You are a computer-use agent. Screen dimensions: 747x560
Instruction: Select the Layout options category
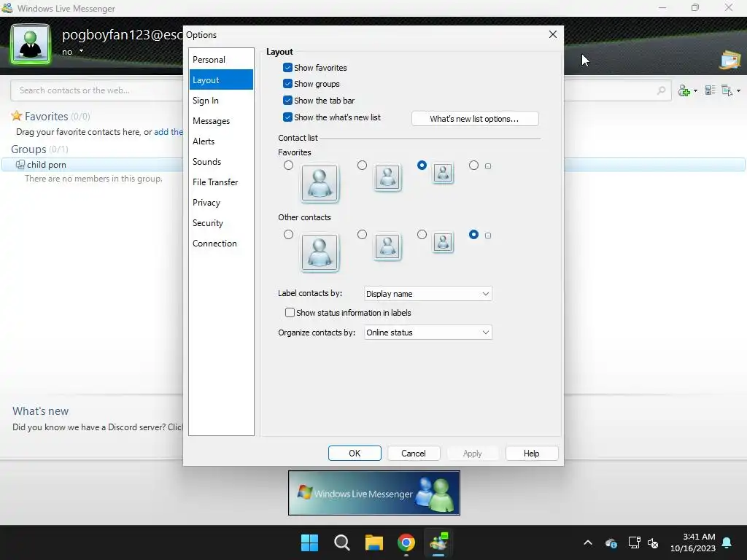click(x=221, y=80)
